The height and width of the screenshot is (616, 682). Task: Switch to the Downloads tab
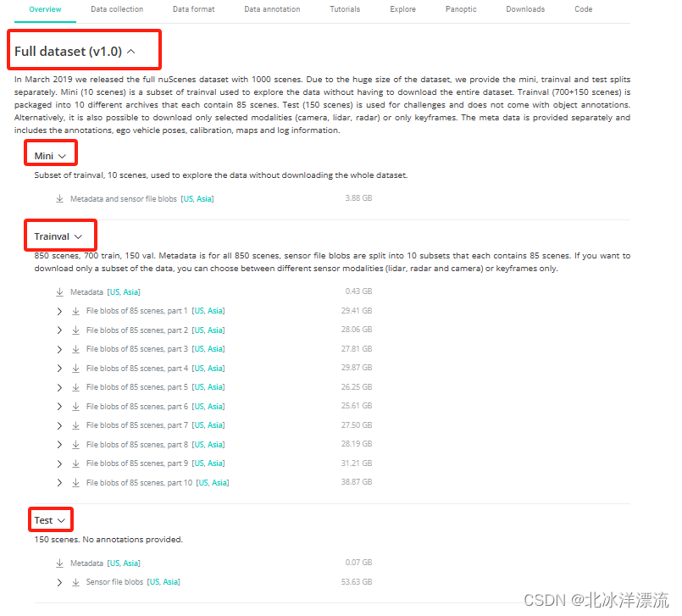pos(525,9)
